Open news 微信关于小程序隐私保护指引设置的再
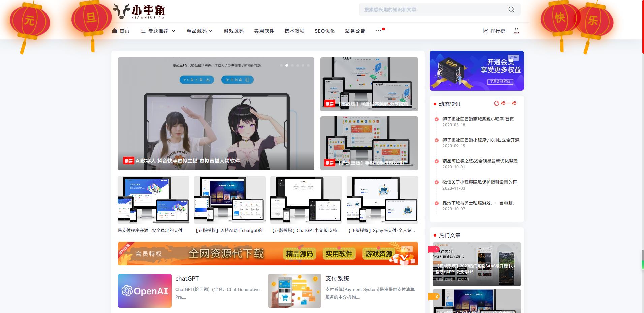Image resolution: width=644 pixels, height=313 pixels. tap(480, 182)
